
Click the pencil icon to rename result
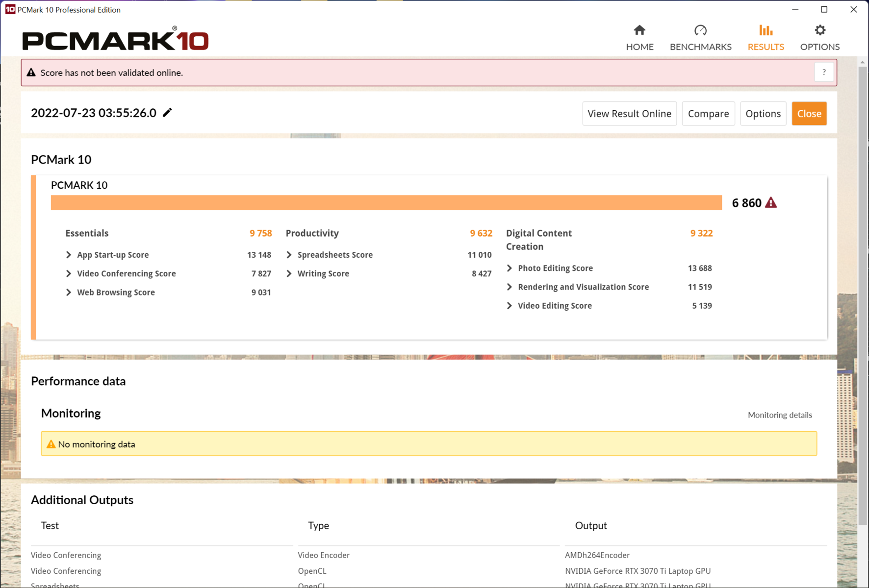tap(167, 113)
